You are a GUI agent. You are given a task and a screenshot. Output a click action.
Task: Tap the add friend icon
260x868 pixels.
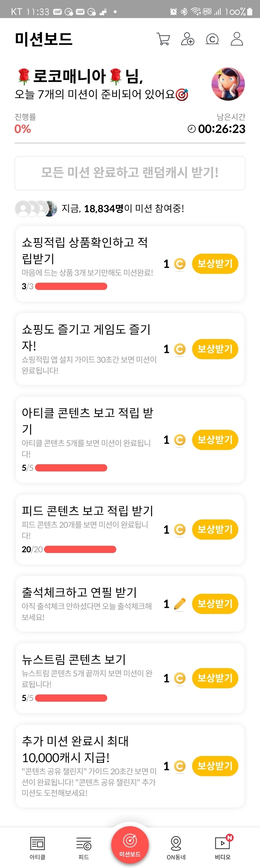tap(188, 39)
